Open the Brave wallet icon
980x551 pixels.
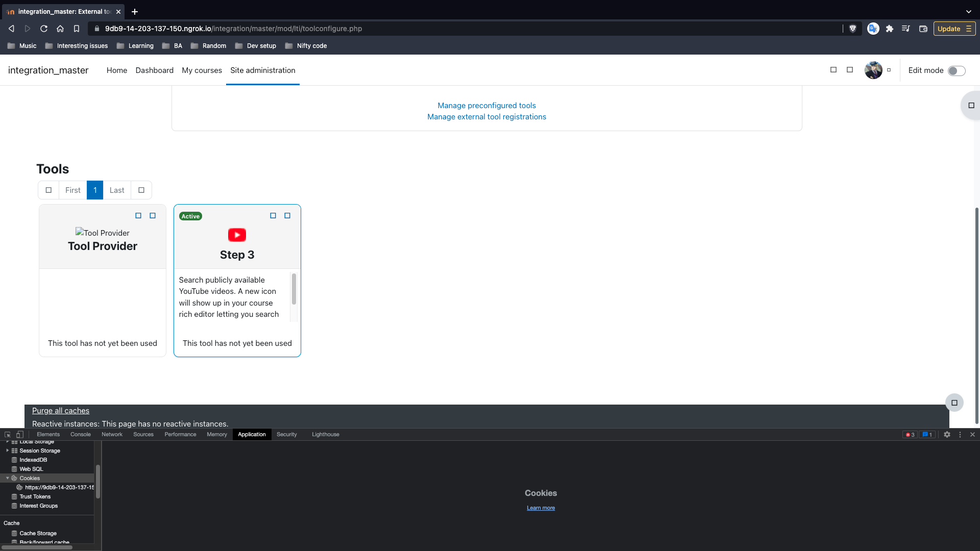923,29
